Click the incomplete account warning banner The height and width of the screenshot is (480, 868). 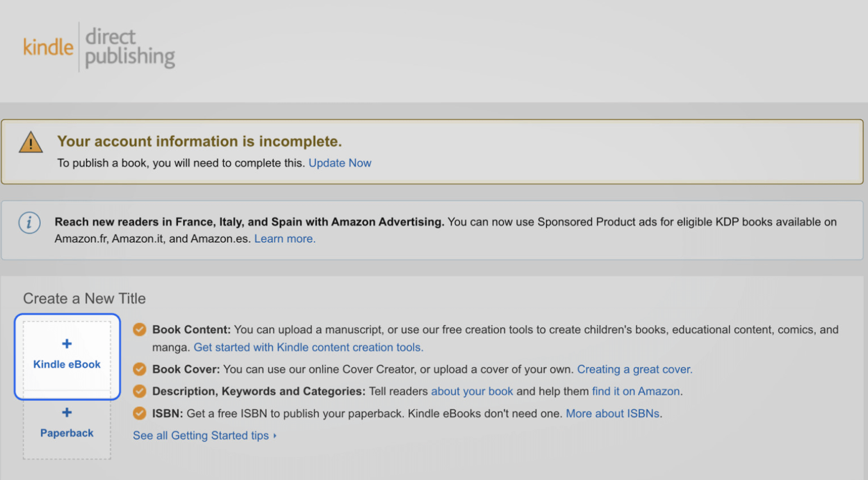433,151
